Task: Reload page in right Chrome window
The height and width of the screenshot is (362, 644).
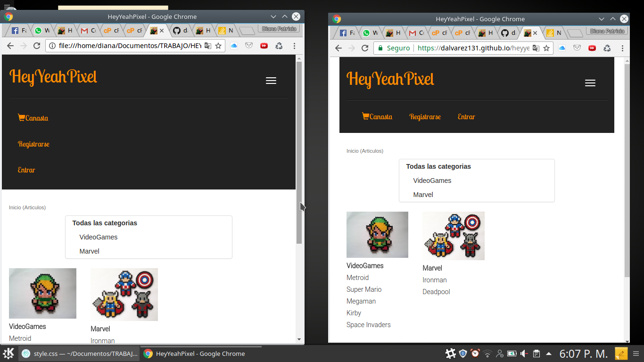Action: coord(364,48)
